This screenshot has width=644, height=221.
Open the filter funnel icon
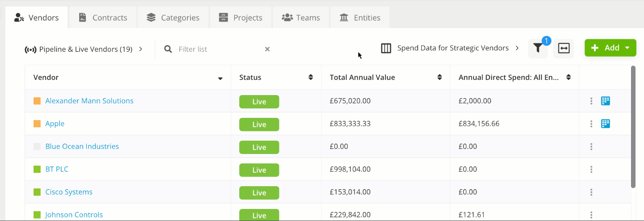pos(538,49)
